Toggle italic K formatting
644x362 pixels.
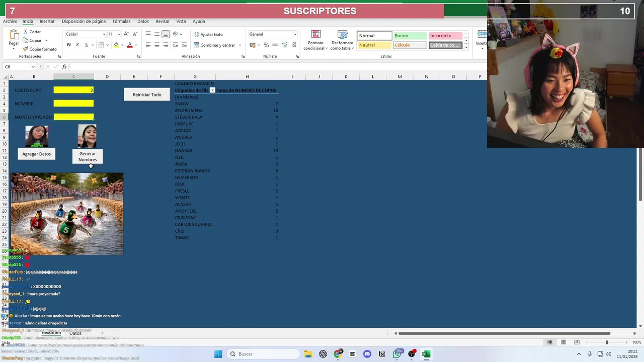[77, 45]
